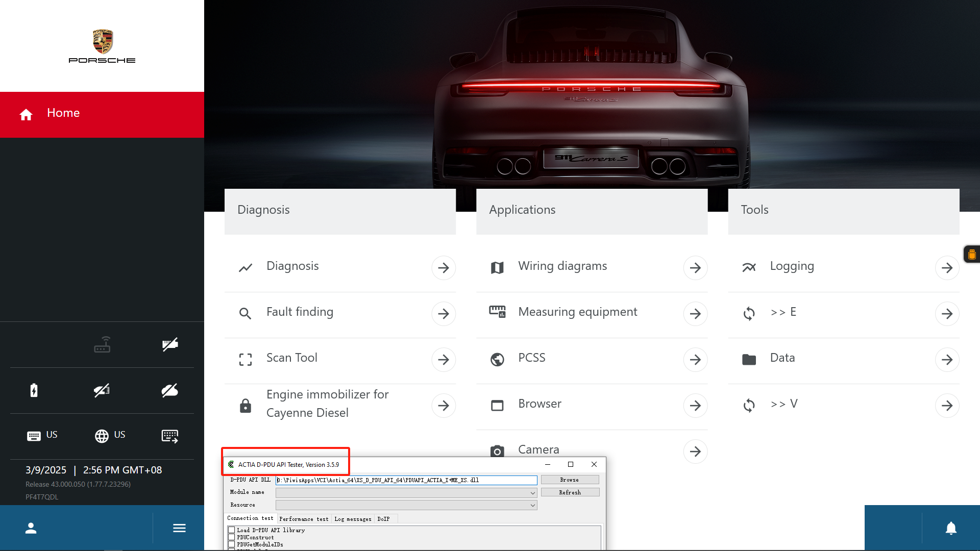The width and height of the screenshot is (980, 551).
Task: Click the D-PDU API DLL path field
Action: 406,480
